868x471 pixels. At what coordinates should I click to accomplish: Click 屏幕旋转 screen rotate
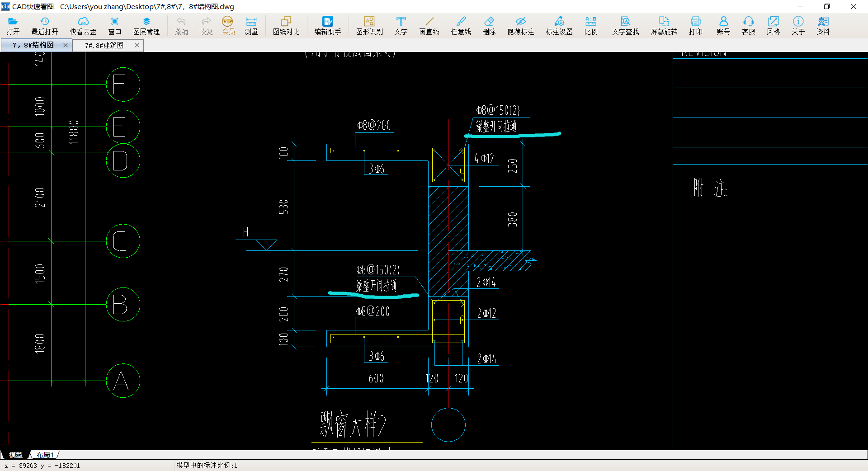click(x=664, y=26)
